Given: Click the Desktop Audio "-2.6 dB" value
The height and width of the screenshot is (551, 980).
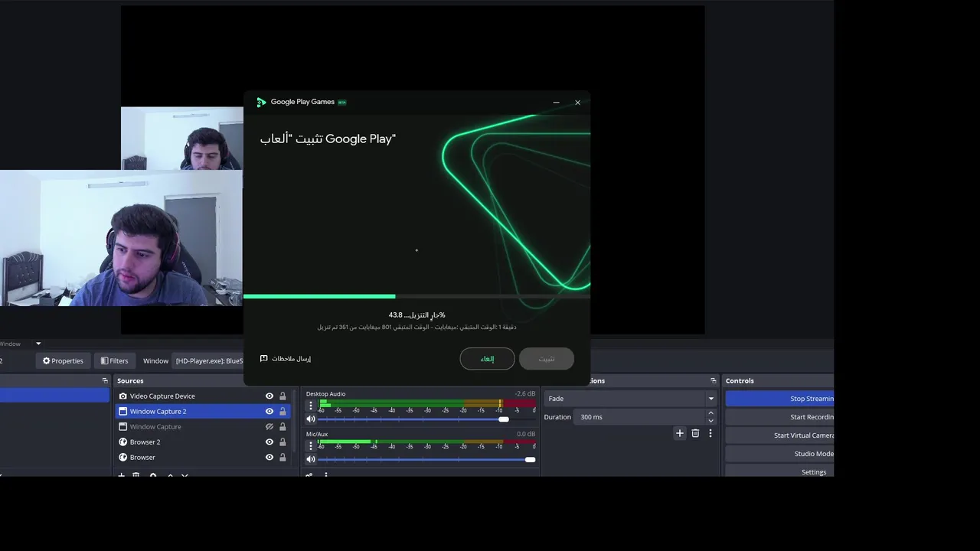Looking at the screenshot, I should pyautogui.click(x=525, y=393).
